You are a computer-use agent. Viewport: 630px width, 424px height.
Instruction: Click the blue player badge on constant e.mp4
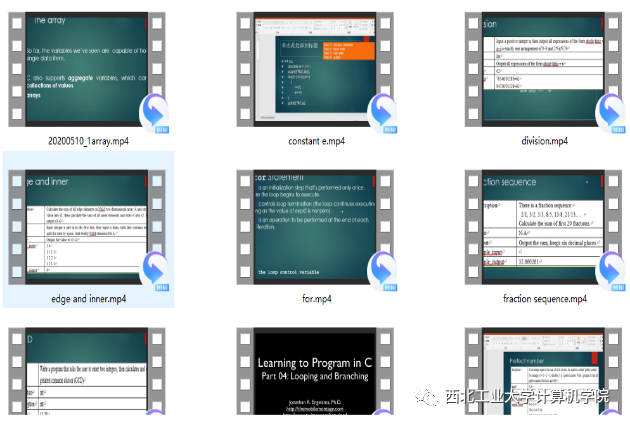coord(382,112)
